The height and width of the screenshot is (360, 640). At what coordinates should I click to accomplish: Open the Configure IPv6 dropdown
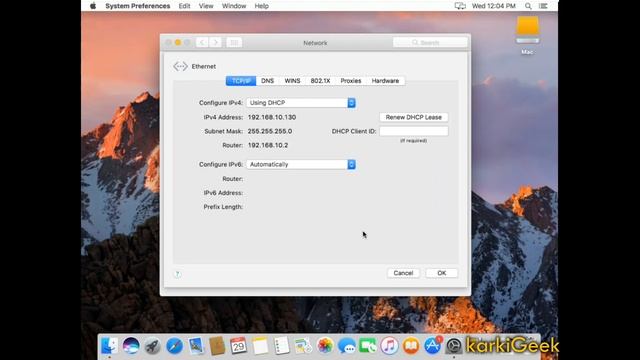click(x=301, y=164)
